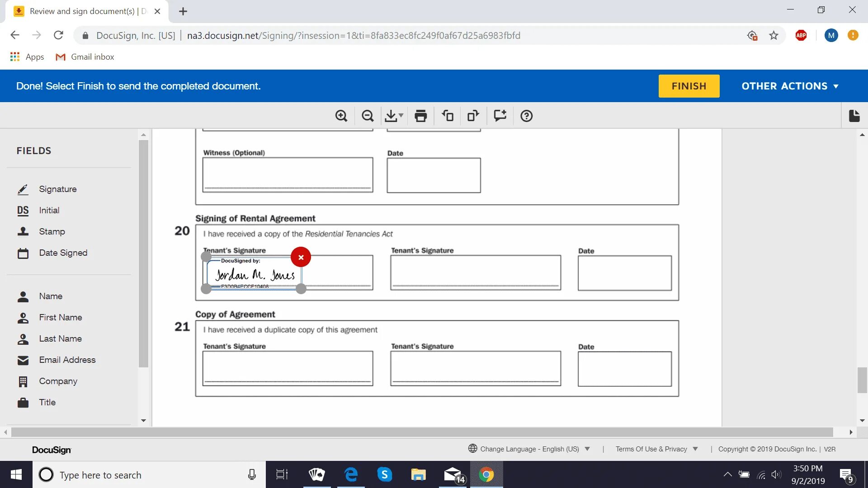Image resolution: width=868 pixels, height=488 pixels.
Task: Open Microsoft Edge from taskbar
Action: (351, 475)
